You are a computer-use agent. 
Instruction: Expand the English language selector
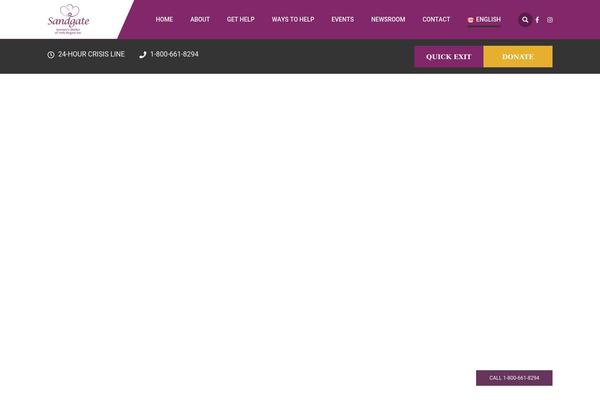(484, 20)
